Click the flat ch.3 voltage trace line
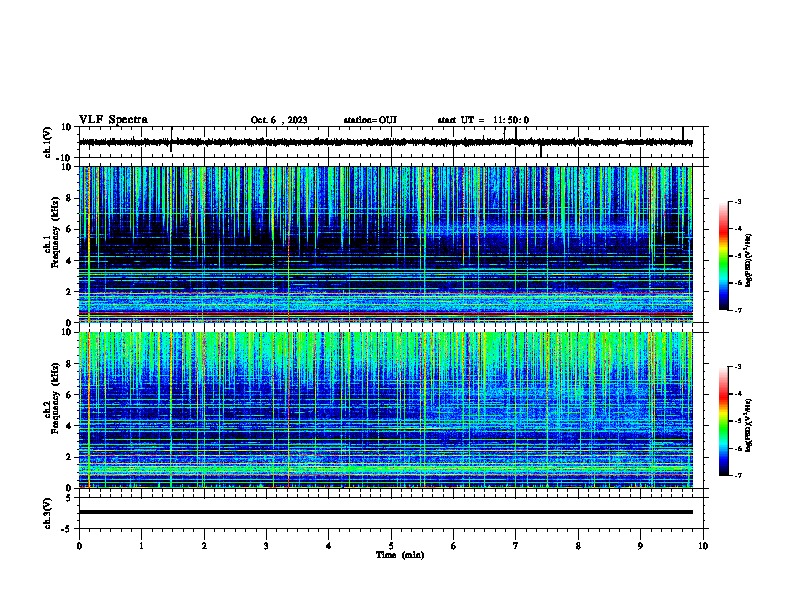This screenshot has width=792, height=612. [386, 512]
